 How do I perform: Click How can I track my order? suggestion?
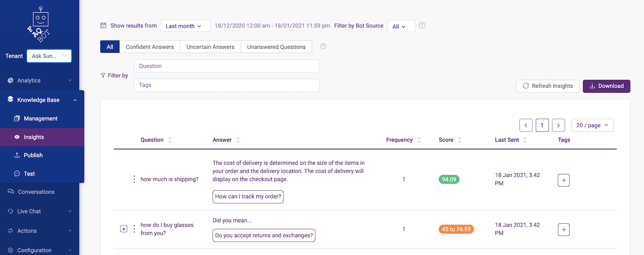pos(248,197)
